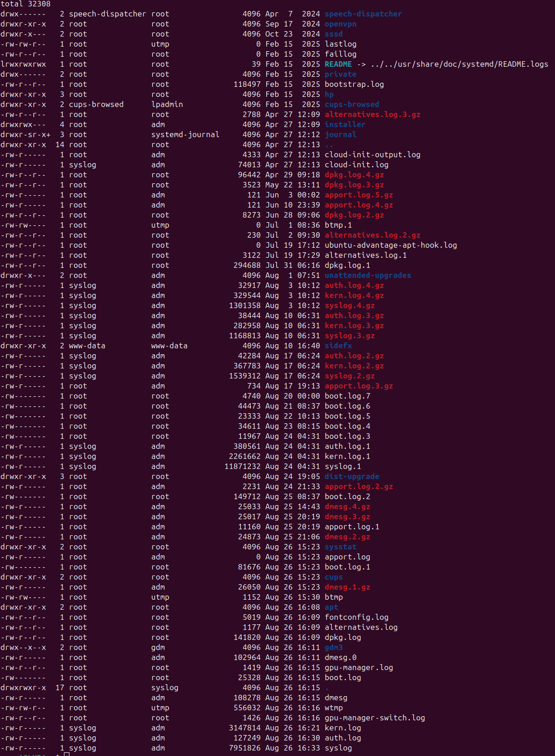Click the ubuntu-advantage-apt-hook.log filename
Viewport: 555px width, 756px height.
[x=391, y=245]
